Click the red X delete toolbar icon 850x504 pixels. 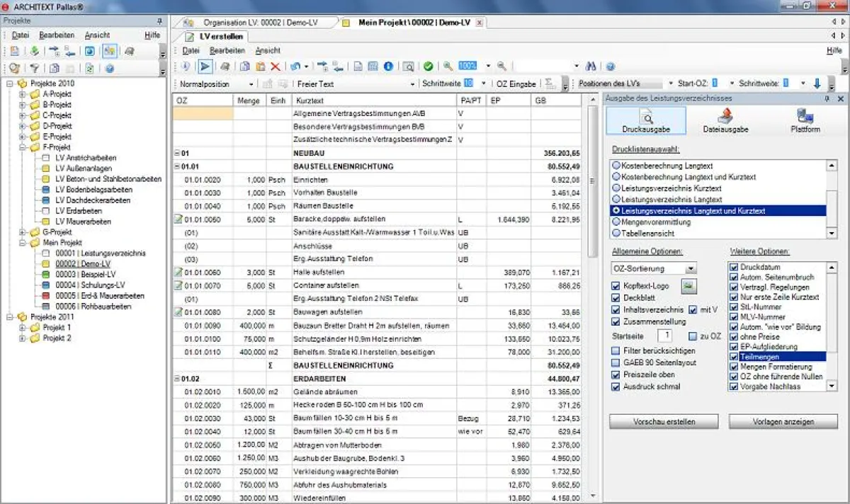click(276, 67)
